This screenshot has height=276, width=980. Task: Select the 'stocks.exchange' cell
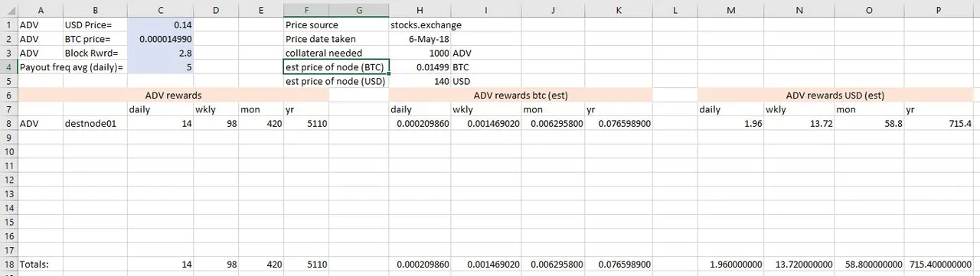pyautogui.click(x=426, y=25)
